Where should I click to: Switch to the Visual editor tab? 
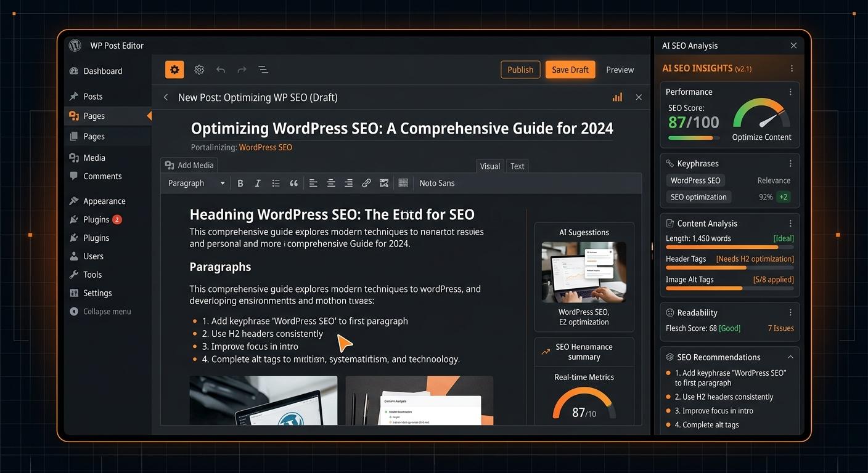point(490,166)
